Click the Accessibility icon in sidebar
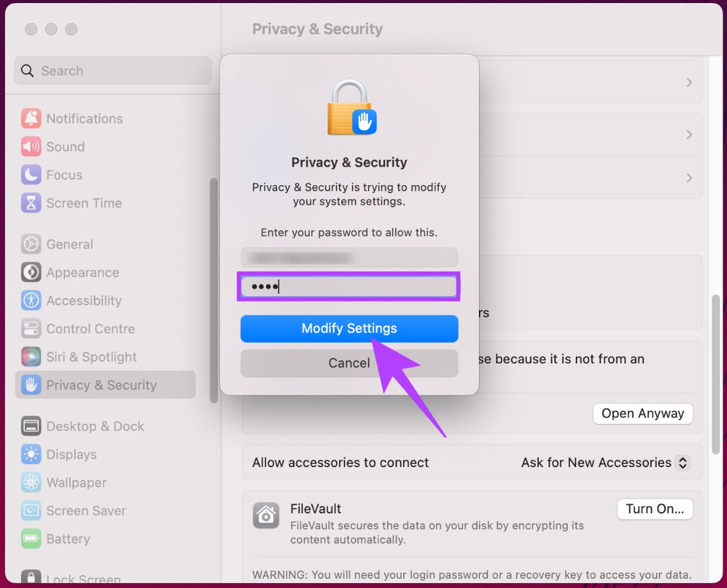Screen dimensions: 727x588 [31, 300]
